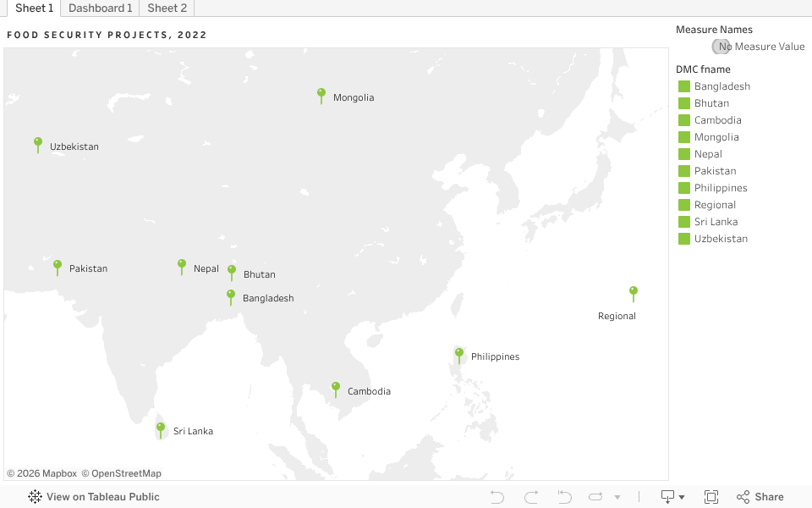Screen dimensions: 812x508
Task: Click the Regional map pin
Action: (634, 294)
